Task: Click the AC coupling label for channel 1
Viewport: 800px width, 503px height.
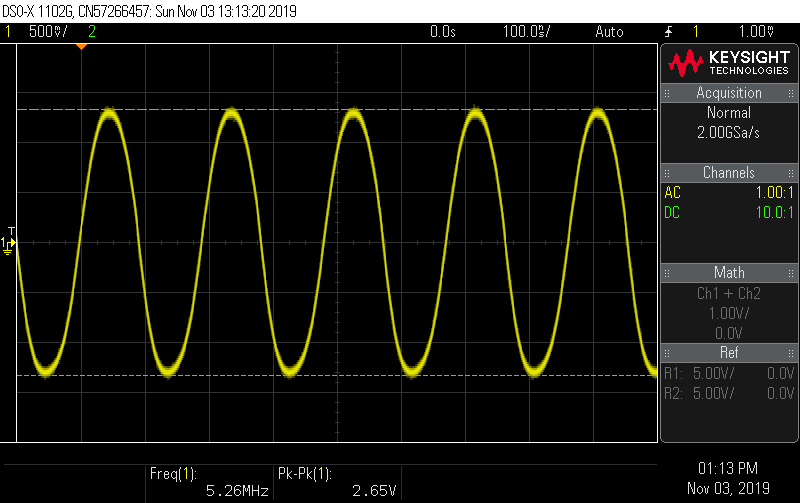Action: pyautogui.click(x=672, y=193)
